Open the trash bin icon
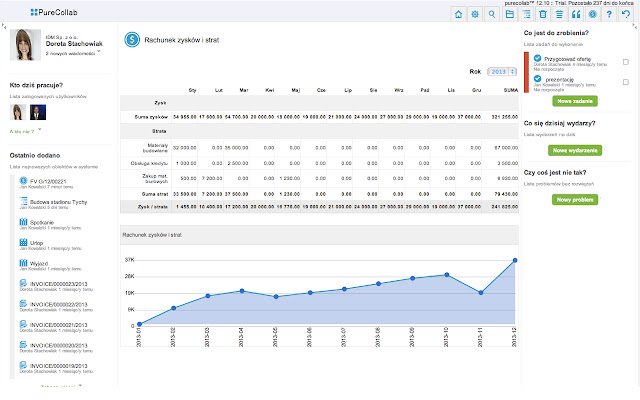640x400 pixels. 543,14
